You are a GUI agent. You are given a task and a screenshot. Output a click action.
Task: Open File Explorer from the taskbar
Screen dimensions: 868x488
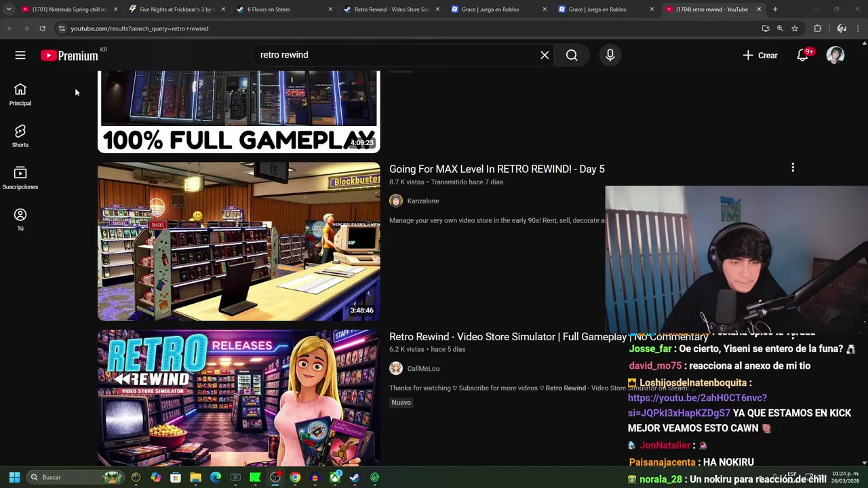(195, 477)
